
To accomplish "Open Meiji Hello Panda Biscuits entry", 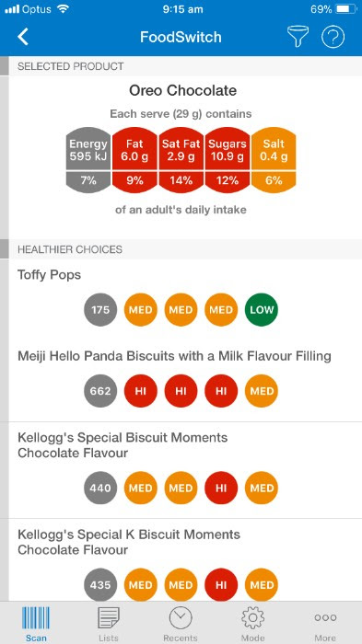I will pyautogui.click(x=181, y=381).
